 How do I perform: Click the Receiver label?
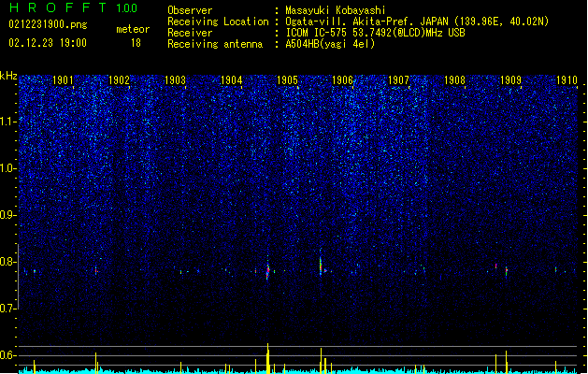(190, 33)
